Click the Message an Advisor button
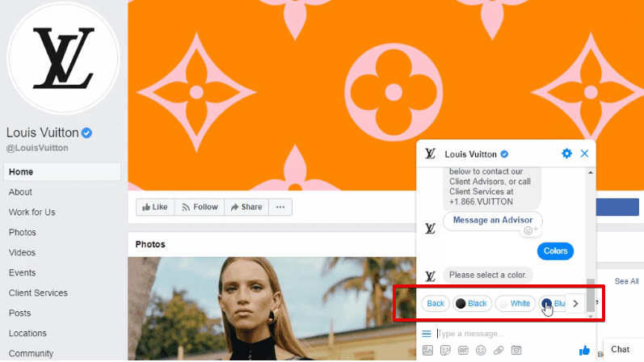644x362 pixels. point(492,221)
